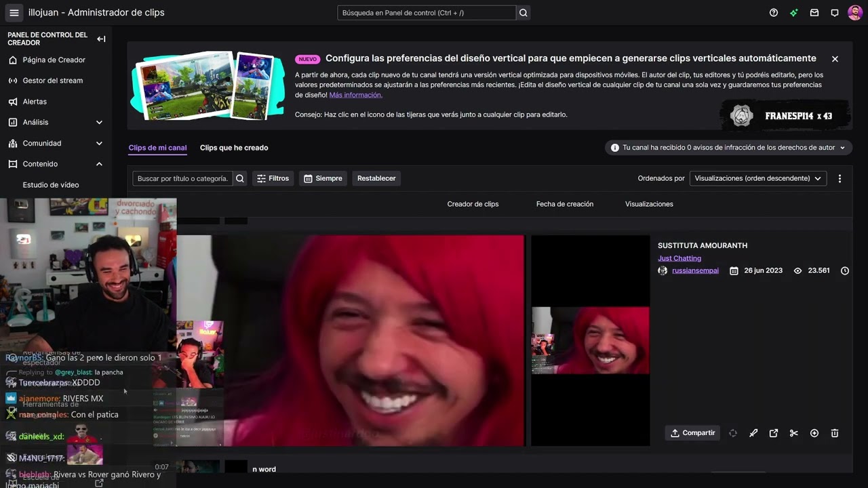Click the clock icon next to 23.561
The image size is (868, 488).
click(x=845, y=270)
